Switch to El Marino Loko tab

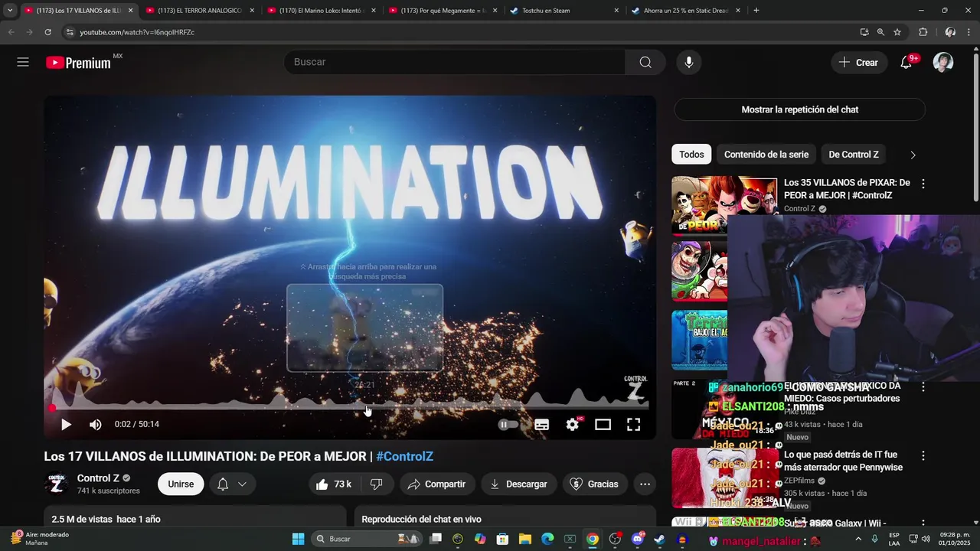point(320,11)
